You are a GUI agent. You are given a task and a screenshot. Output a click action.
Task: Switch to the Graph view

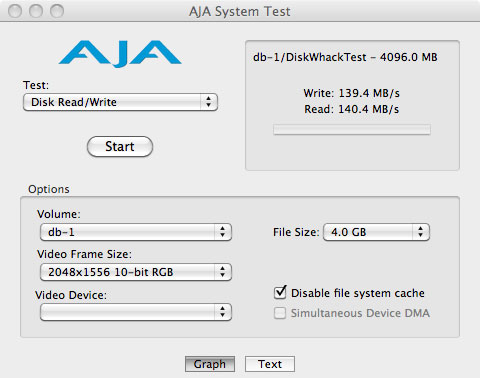[210, 364]
